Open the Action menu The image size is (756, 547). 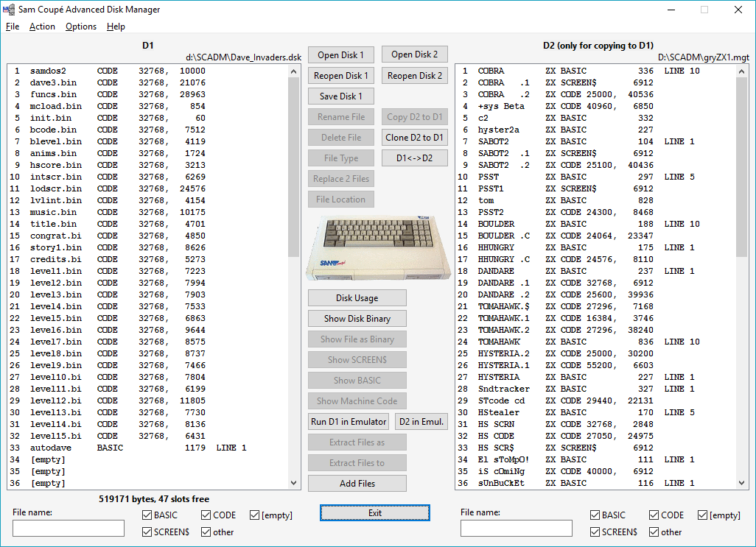pos(42,27)
